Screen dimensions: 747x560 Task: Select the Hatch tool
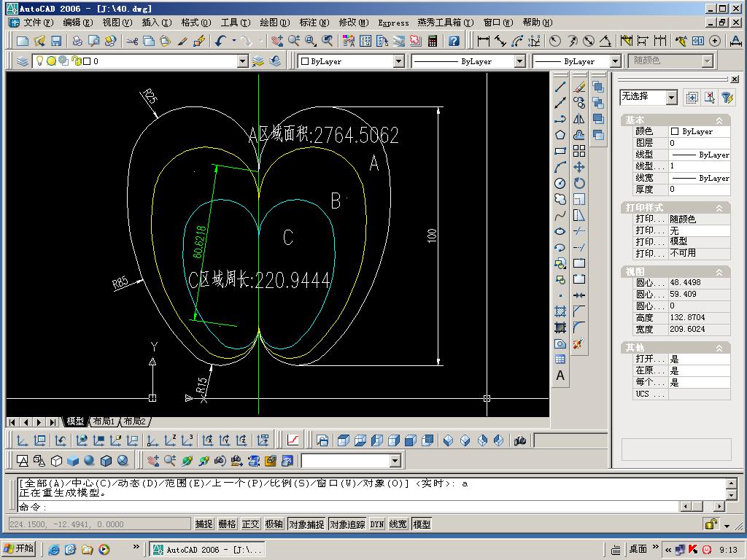[x=560, y=311]
